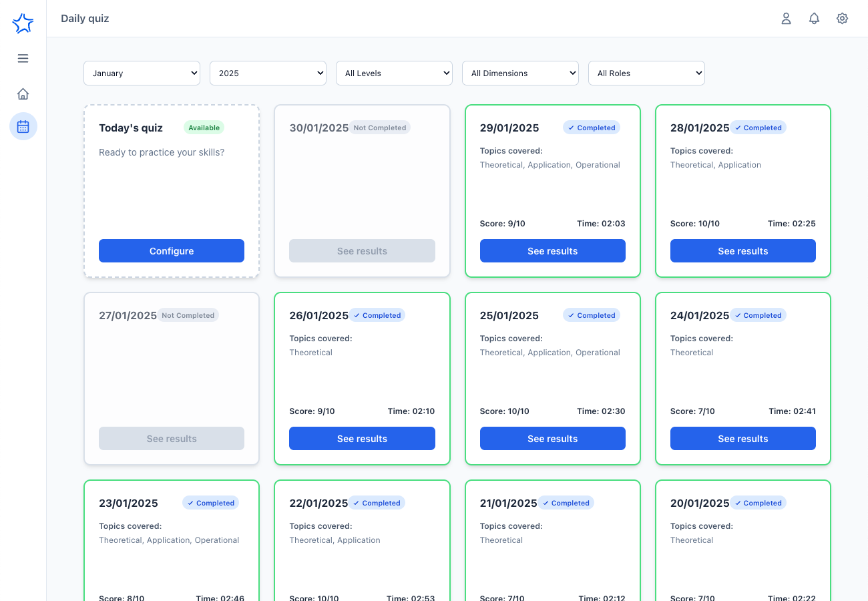
Task: Select the calendar icon in sidebar
Action: 23,126
